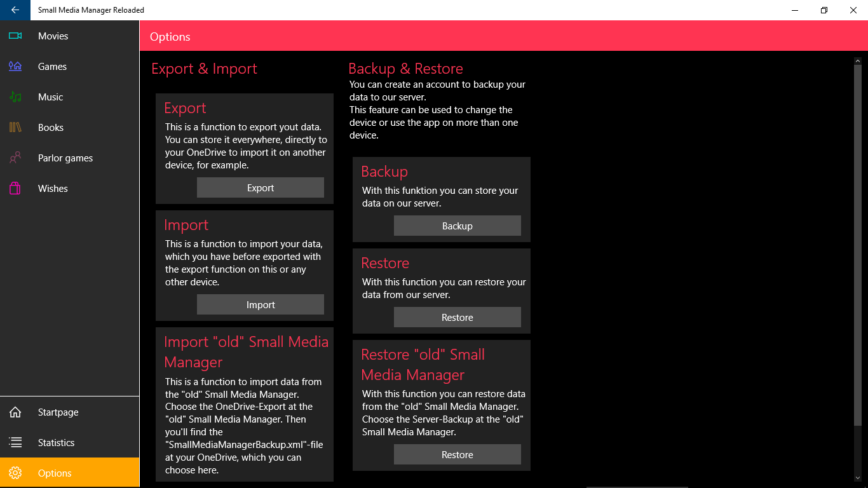Click the Restore button under Restore heading

tap(458, 317)
